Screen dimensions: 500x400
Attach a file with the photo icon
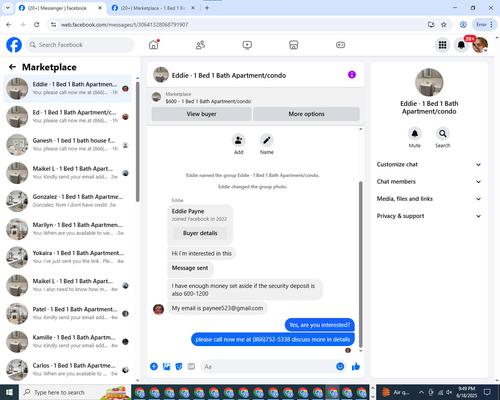tap(166, 367)
